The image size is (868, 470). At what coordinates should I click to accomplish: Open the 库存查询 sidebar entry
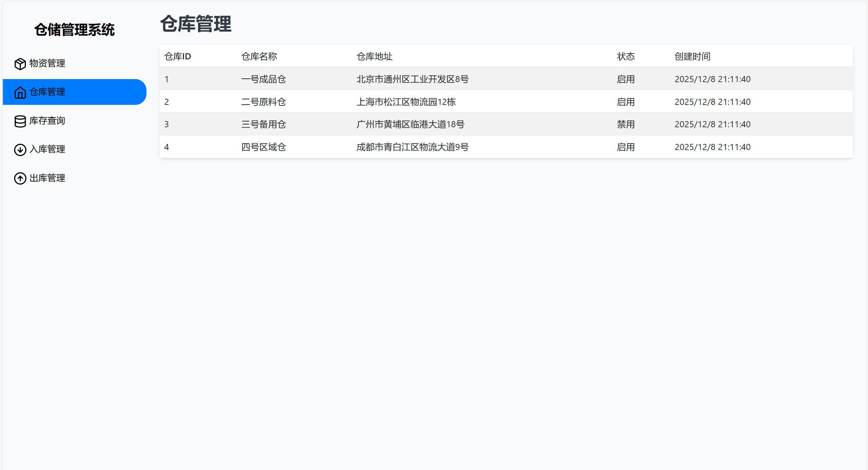click(x=47, y=121)
